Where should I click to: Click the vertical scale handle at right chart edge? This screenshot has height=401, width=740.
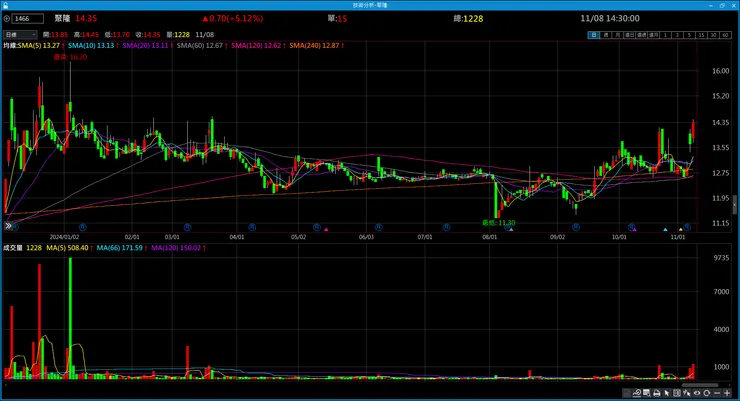tap(735, 205)
